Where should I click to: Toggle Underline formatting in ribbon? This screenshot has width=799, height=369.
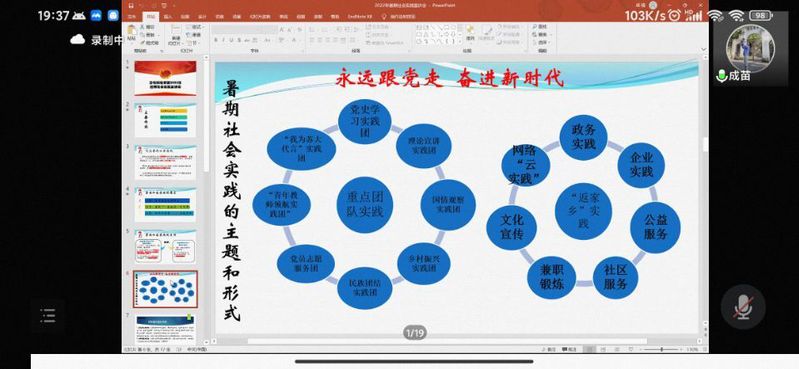coord(231,40)
